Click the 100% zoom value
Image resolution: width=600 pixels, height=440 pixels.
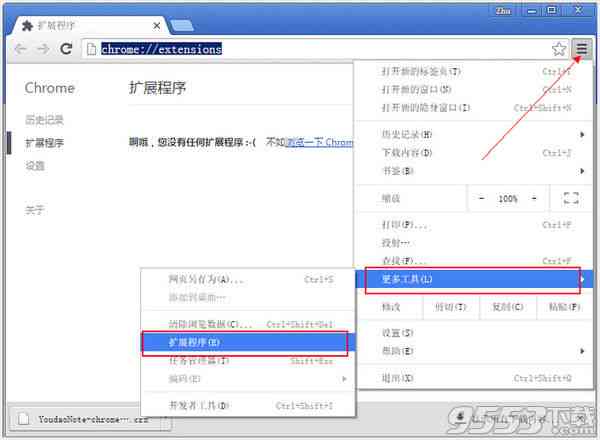pos(508,199)
